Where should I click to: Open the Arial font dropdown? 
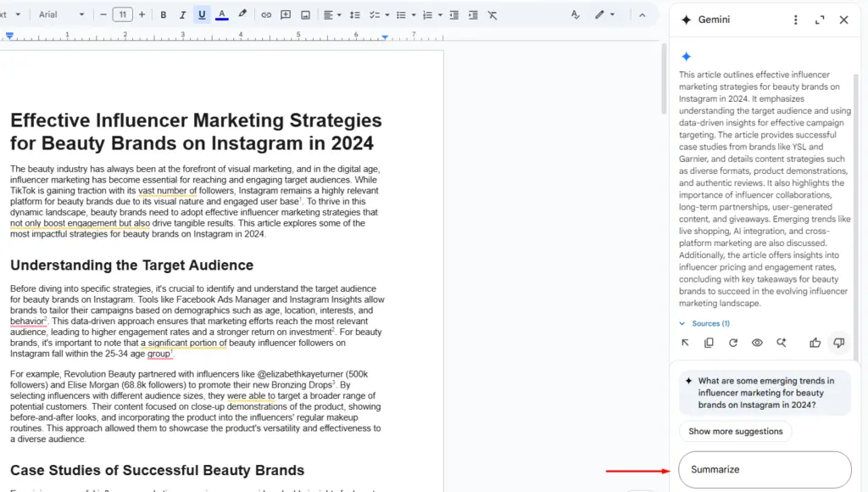(x=61, y=14)
